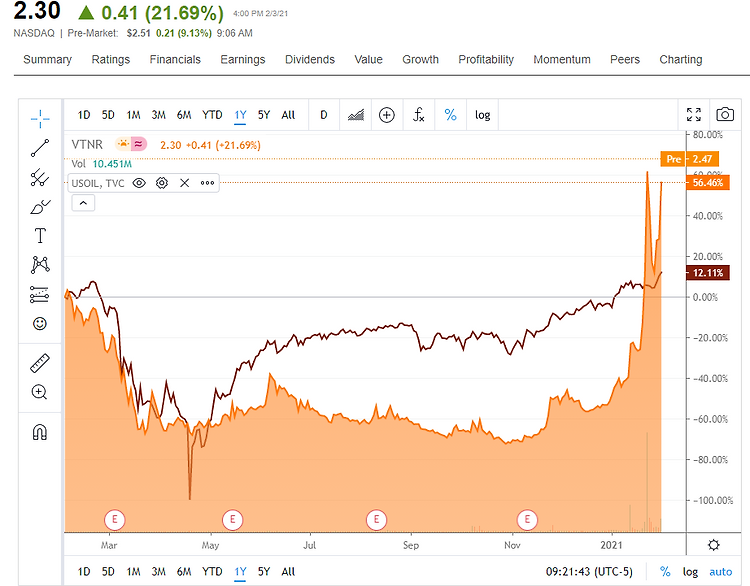The height and width of the screenshot is (586, 750).
Task: Set top range to All
Action: (288, 115)
